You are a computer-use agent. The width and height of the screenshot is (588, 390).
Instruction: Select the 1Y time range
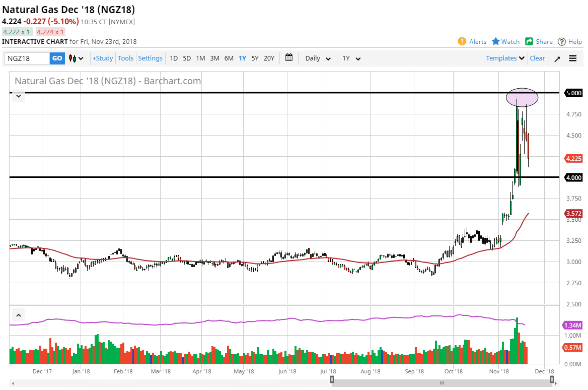coord(242,58)
